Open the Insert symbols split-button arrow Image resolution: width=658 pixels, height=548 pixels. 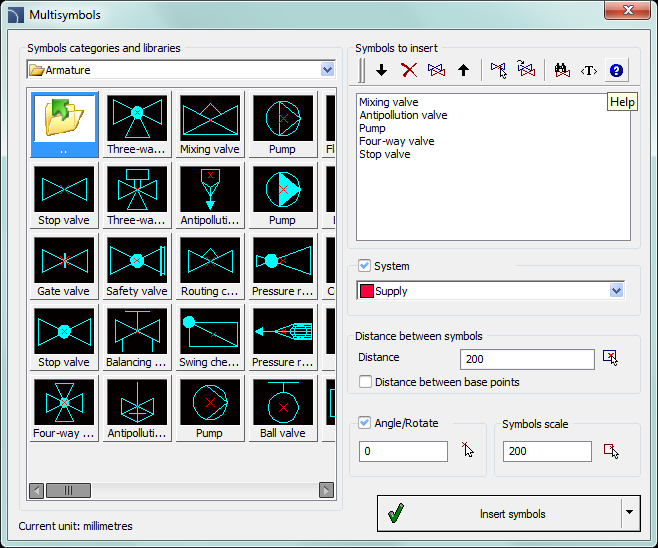(629, 513)
